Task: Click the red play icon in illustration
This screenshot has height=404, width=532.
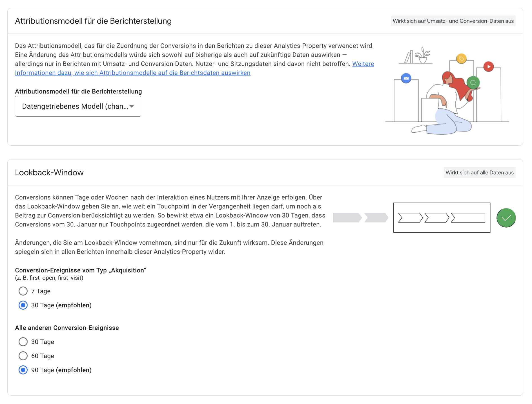Action: [489, 66]
